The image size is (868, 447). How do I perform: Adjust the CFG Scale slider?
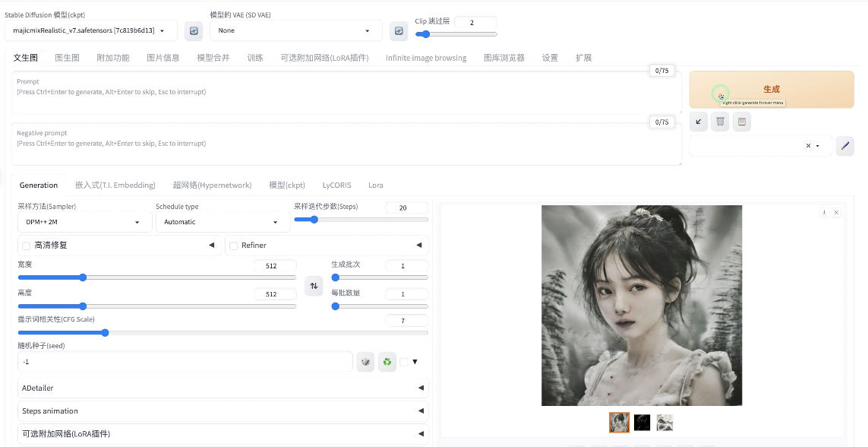[223, 333]
